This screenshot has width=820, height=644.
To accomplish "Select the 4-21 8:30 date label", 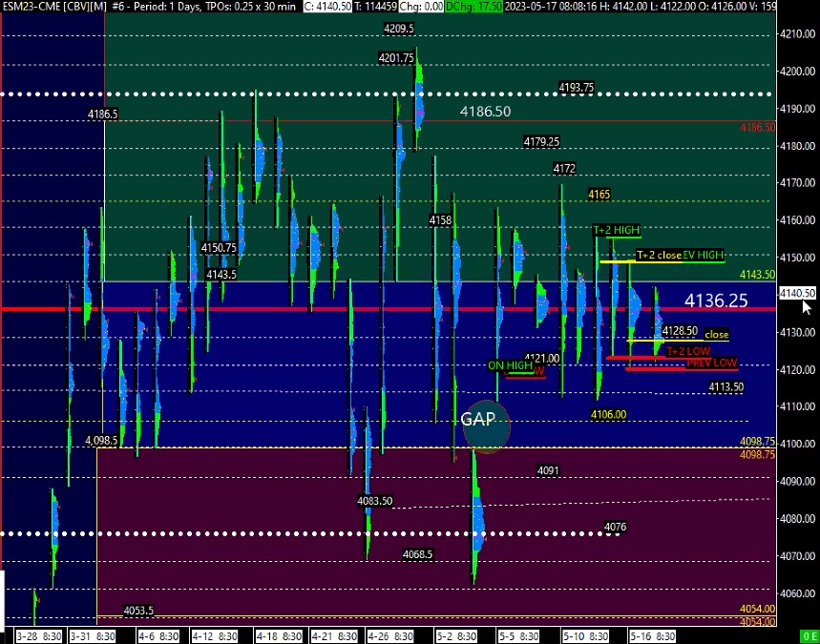I will (334, 636).
